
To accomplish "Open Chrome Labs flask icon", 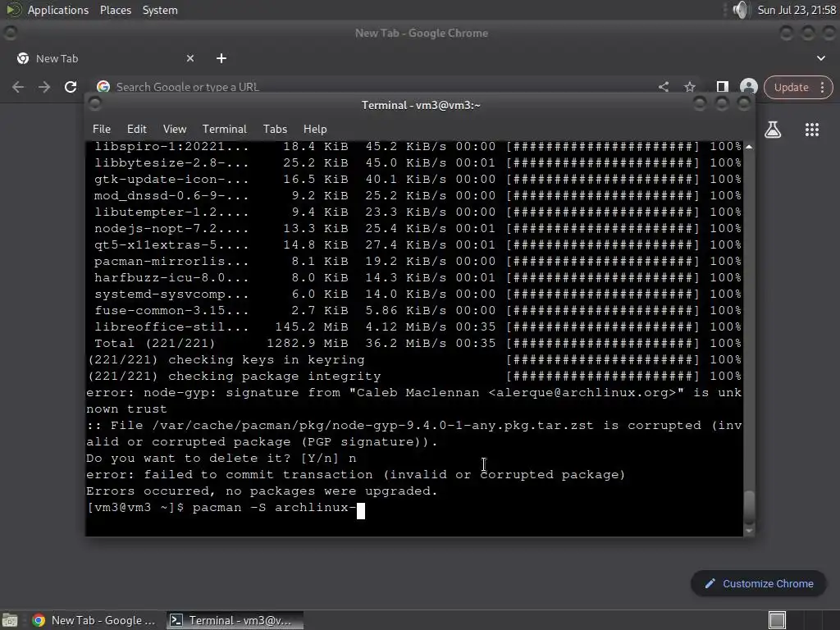I will [773, 129].
